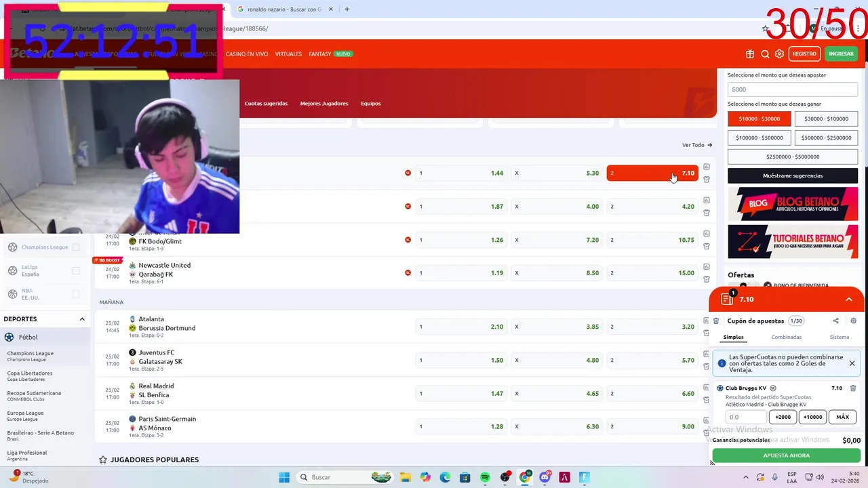Open Microsoft Edge from taskbar
Image resolution: width=868 pixels, height=488 pixels.
[445, 477]
